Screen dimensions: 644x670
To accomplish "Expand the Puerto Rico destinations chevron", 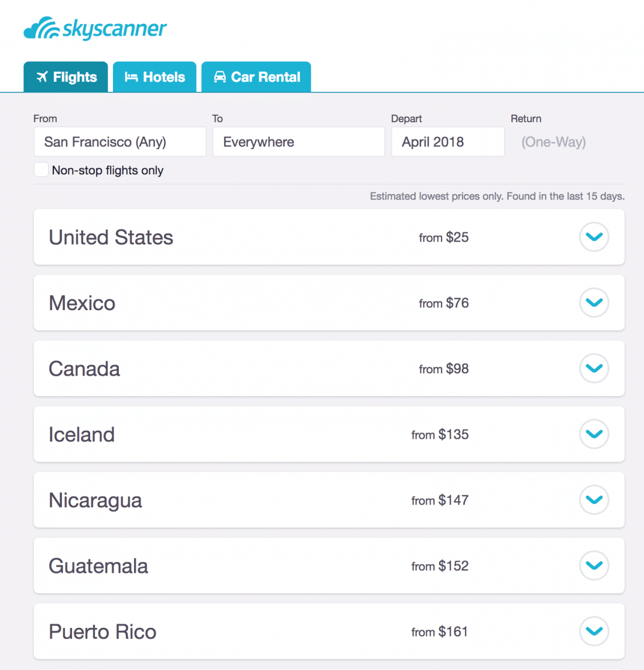I will 594,631.
